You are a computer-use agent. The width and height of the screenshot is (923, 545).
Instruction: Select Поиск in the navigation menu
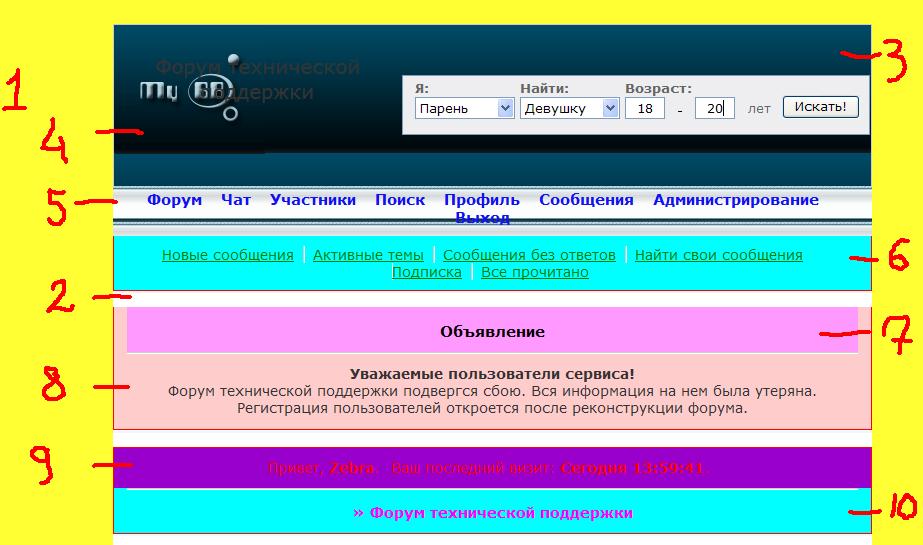click(400, 200)
